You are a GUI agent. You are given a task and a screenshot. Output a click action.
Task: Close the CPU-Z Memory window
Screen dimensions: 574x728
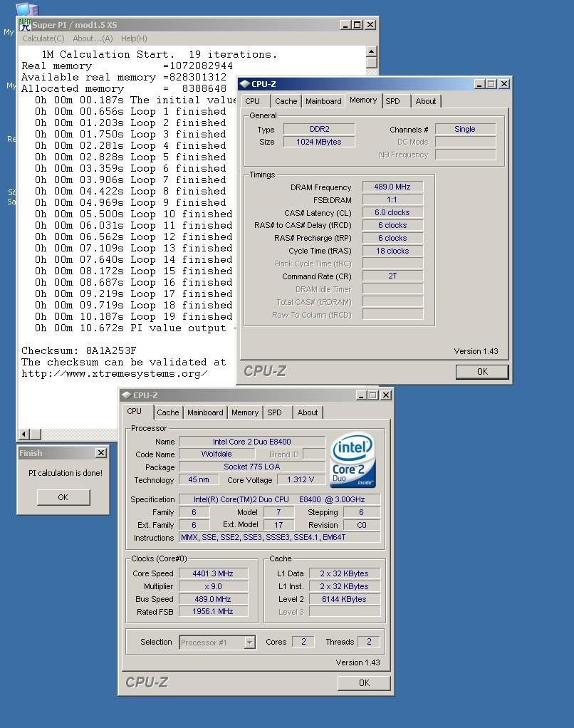click(x=504, y=83)
